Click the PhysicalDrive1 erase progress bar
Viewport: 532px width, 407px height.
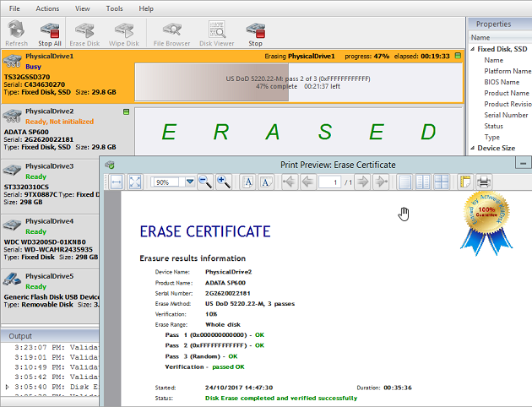(297, 82)
